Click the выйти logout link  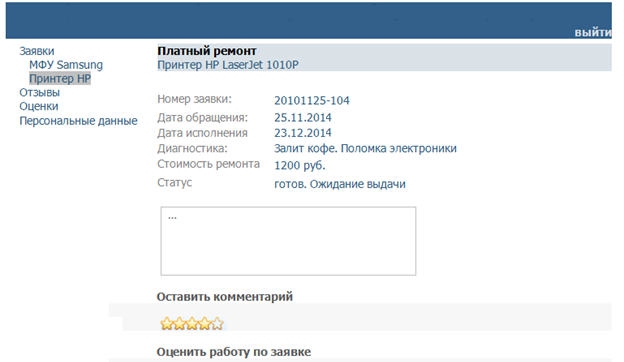[593, 33]
